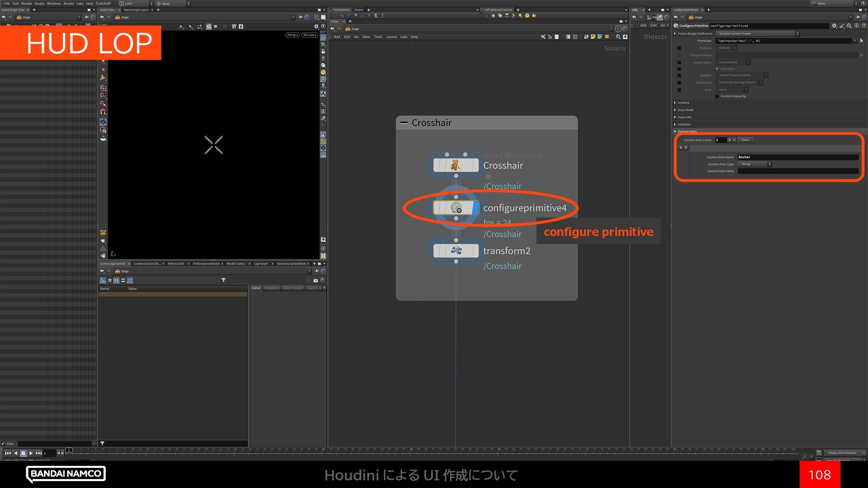This screenshot has width=868, height=488.
Task: Enable the Kind parameter checkbox
Action: point(679,90)
